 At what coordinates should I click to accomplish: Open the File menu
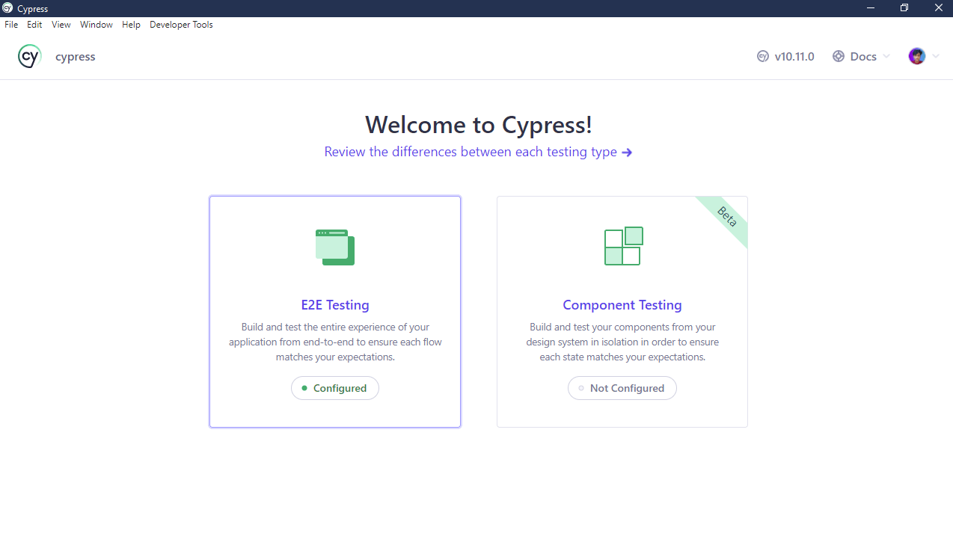click(11, 25)
